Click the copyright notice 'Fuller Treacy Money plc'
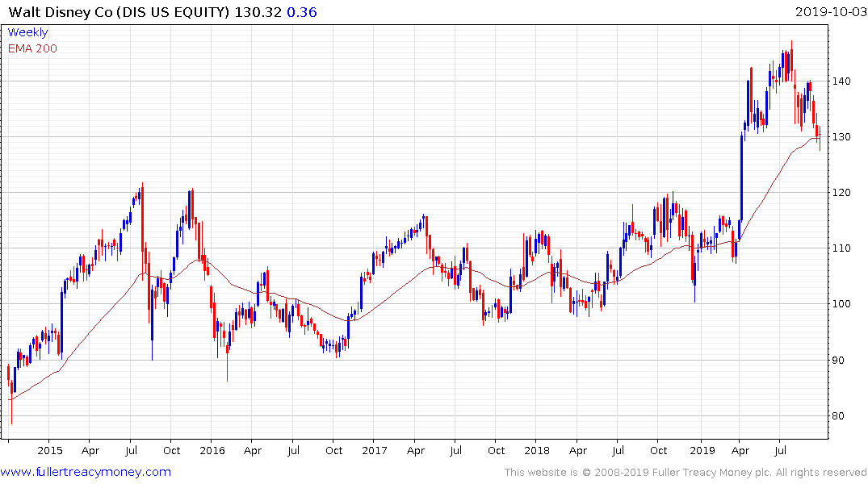This screenshot has height=484, width=868. click(x=712, y=473)
